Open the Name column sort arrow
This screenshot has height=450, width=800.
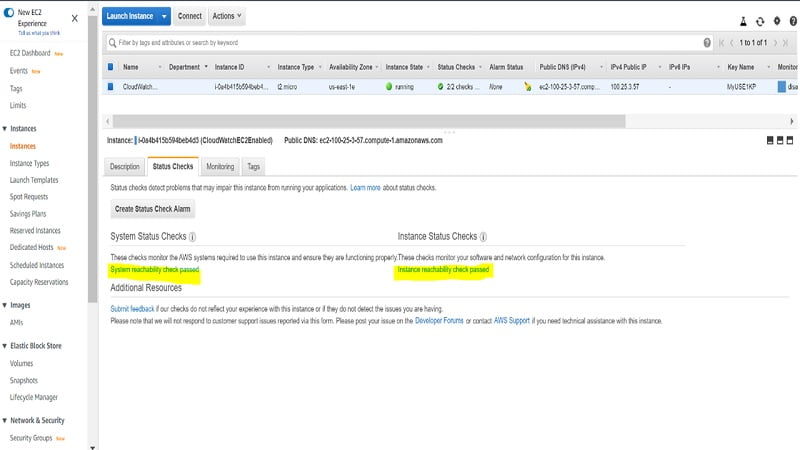click(160, 67)
